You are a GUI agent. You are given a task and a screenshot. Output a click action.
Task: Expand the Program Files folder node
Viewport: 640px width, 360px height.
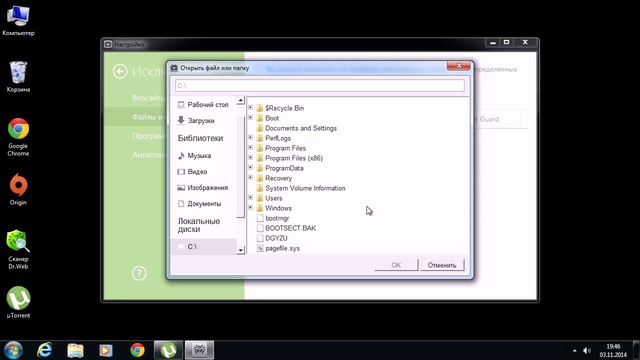coord(250,148)
